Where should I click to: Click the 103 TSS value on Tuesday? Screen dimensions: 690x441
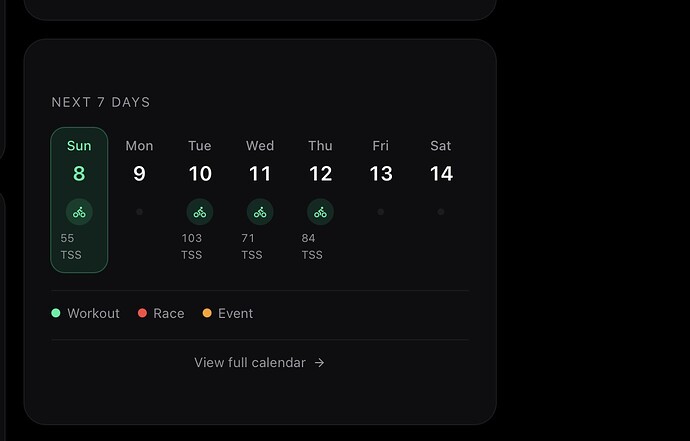(192, 246)
